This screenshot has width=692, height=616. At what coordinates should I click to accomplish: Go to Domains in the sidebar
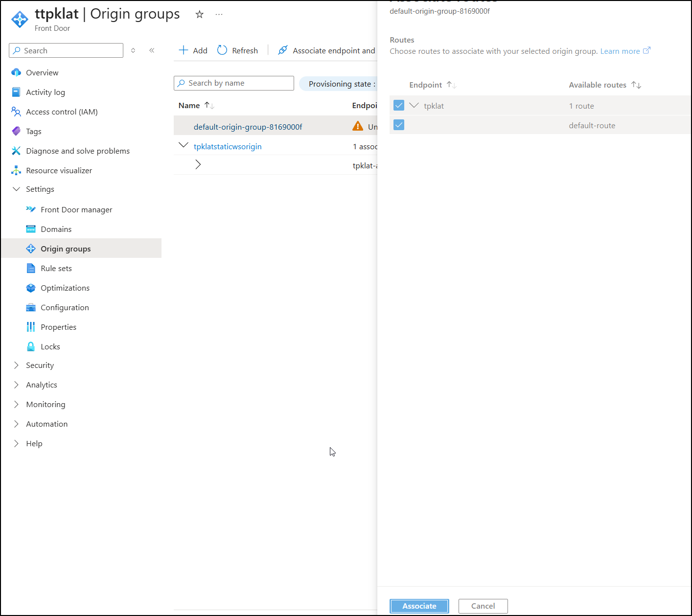click(56, 229)
